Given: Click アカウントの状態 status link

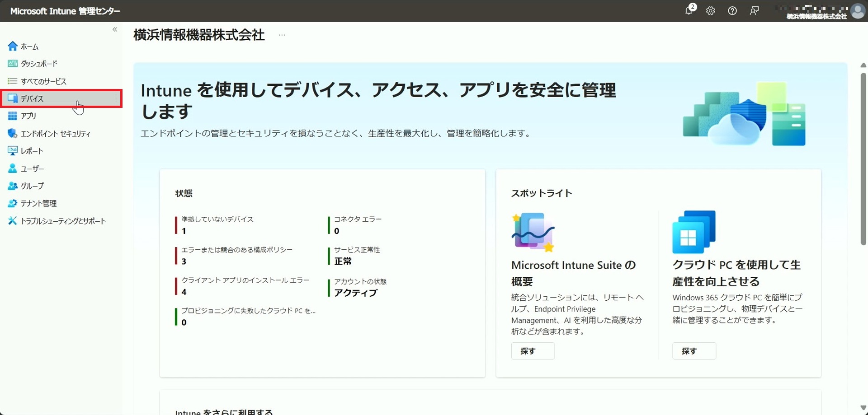Looking at the screenshot, I should coord(360,281).
